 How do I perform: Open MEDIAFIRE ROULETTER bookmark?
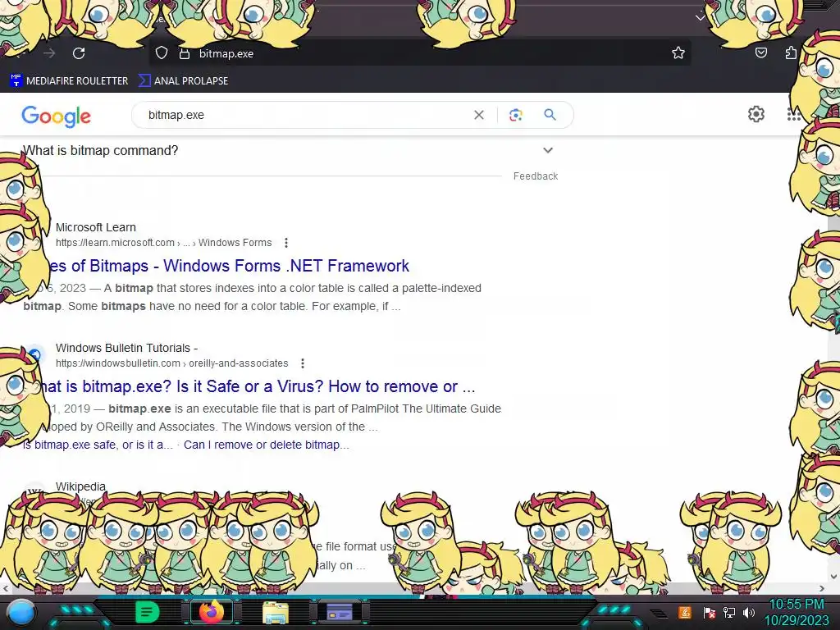[x=69, y=81]
